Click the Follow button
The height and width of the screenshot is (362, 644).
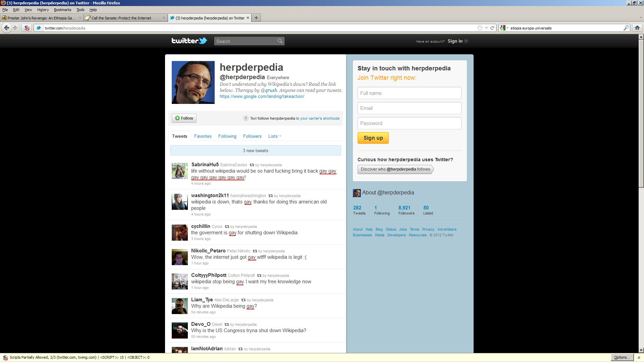(184, 118)
